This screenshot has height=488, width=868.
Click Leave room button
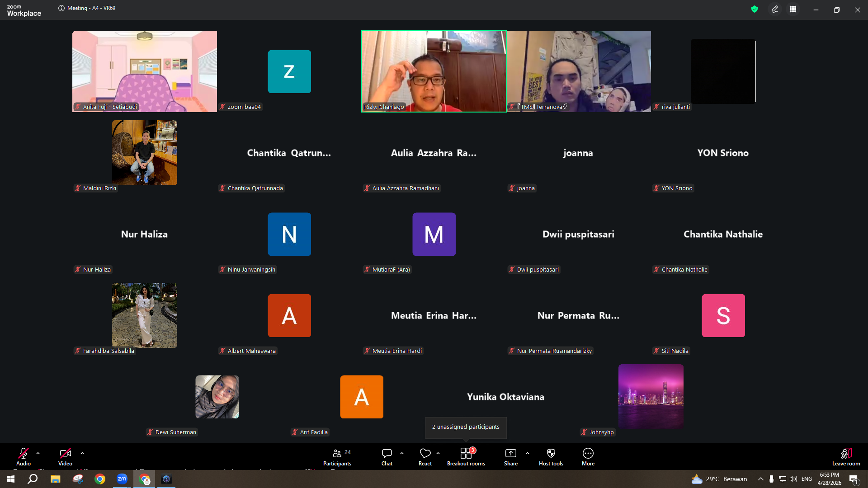coord(846,456)
